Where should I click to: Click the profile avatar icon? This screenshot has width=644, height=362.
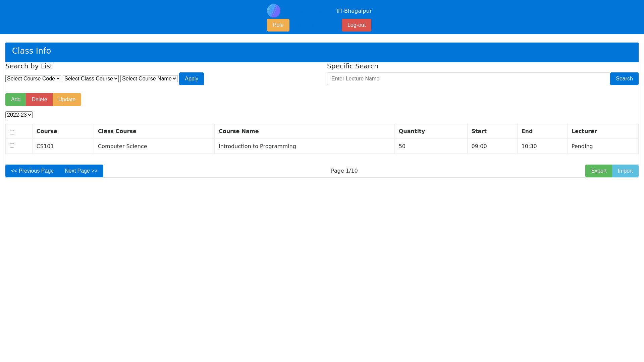(x=273, y=10)
